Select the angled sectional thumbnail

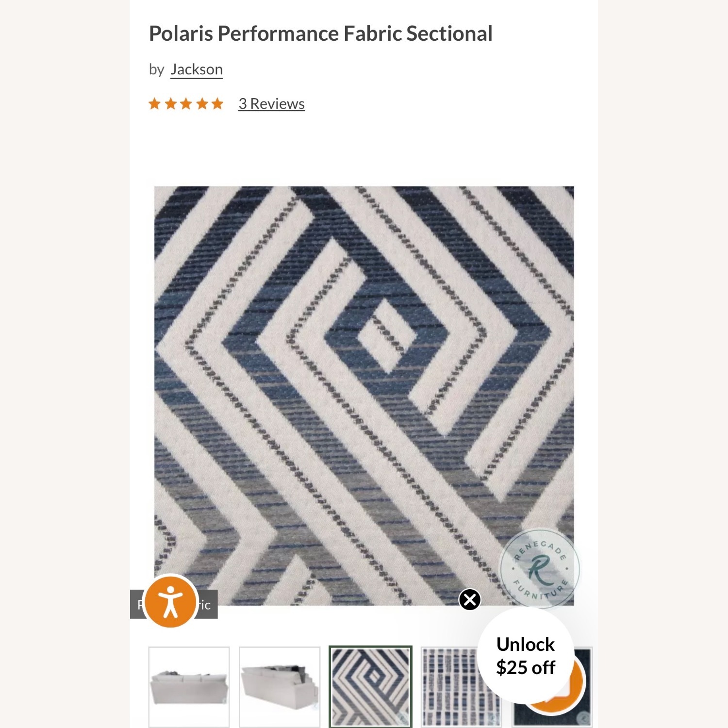tap(280, 687)
